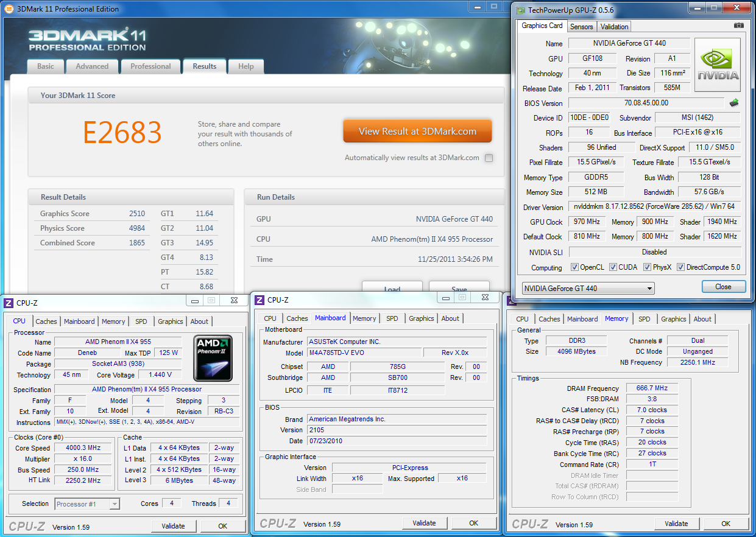Click the BIOS save chip icon in GPU-Z
The height and width of the screenshot is (537, 756).
tap(734, 103)
